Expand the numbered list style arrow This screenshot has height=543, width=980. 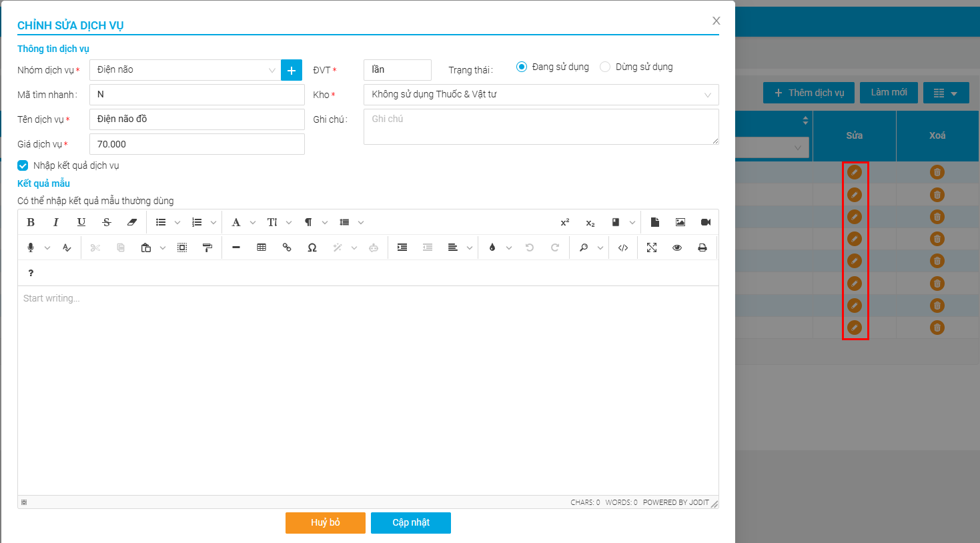tap(213, 222)
